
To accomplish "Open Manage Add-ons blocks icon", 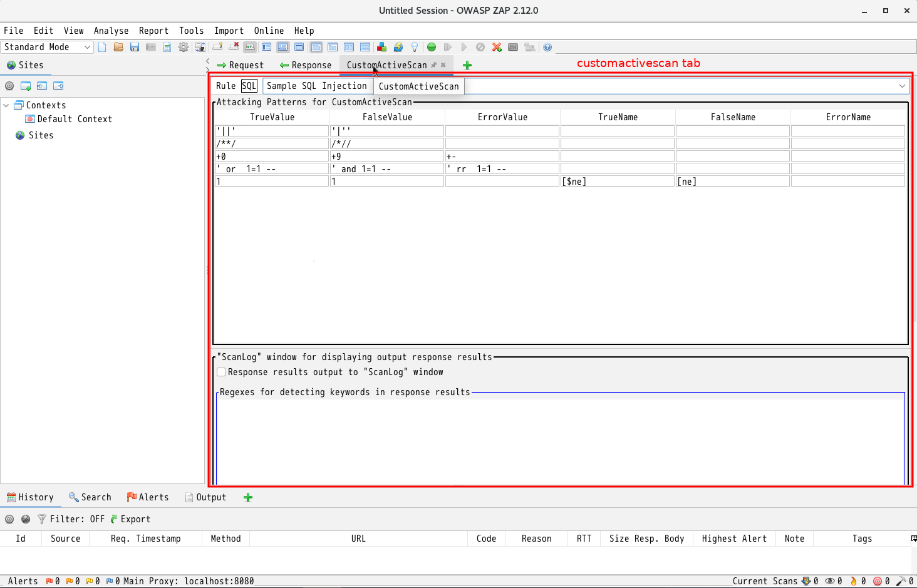I will (x=381, y=47).
